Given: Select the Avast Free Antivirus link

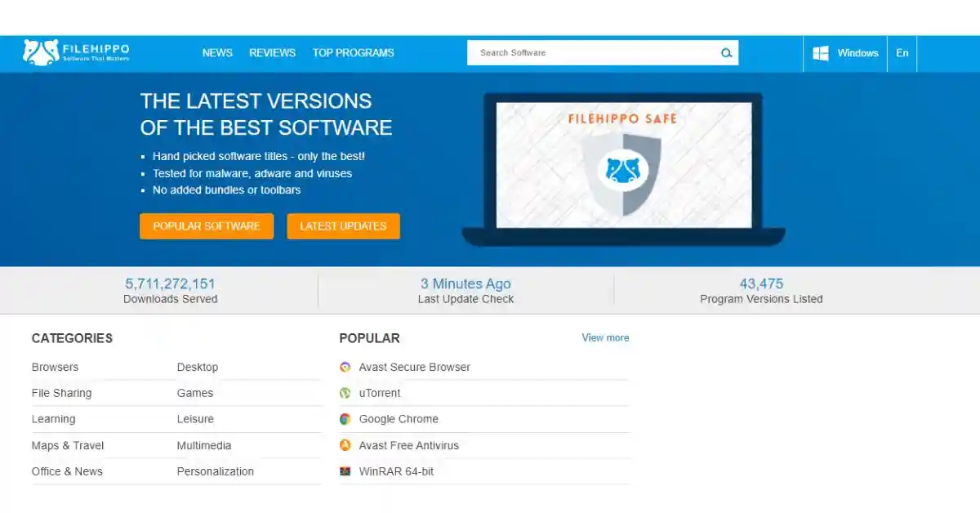Looking at the screenshot, I should point(409,445).
